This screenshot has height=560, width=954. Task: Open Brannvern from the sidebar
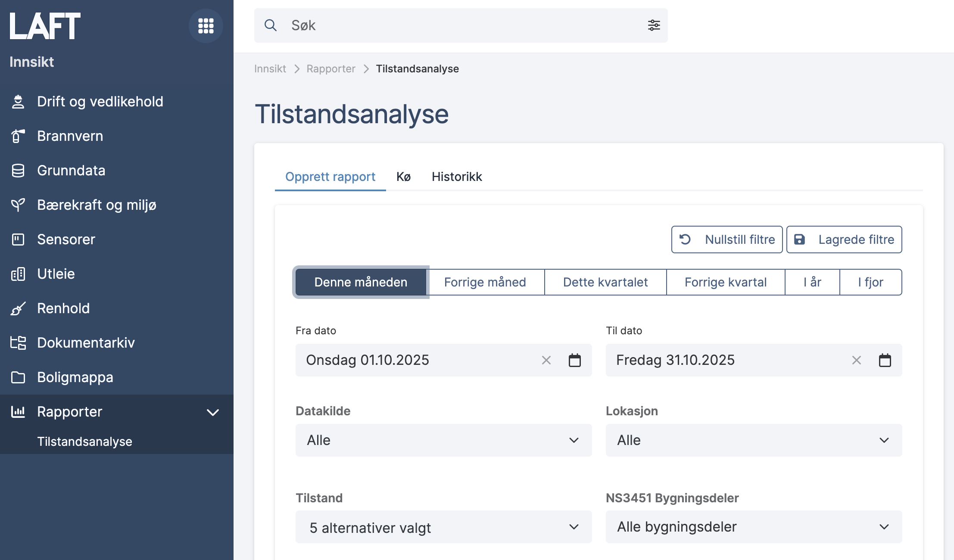tap(70, 136)
